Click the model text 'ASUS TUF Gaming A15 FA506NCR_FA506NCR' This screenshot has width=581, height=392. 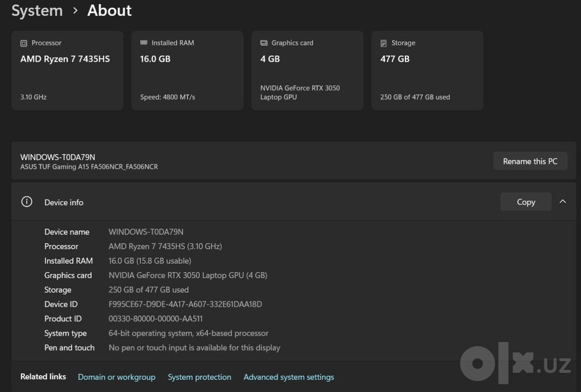pos(89,167)
